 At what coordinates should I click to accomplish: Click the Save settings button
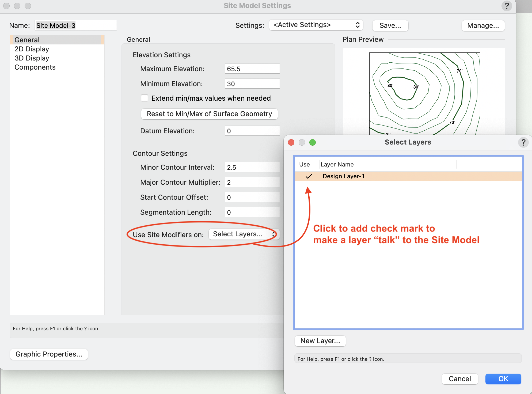pos(390,25)
